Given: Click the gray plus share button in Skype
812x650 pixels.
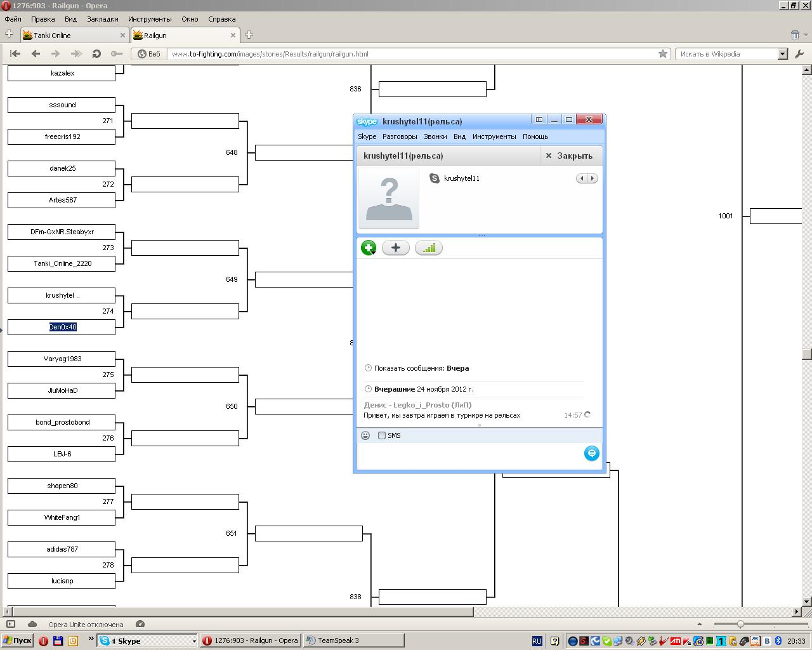Looking at the screenshot, I should coord(396,248).
